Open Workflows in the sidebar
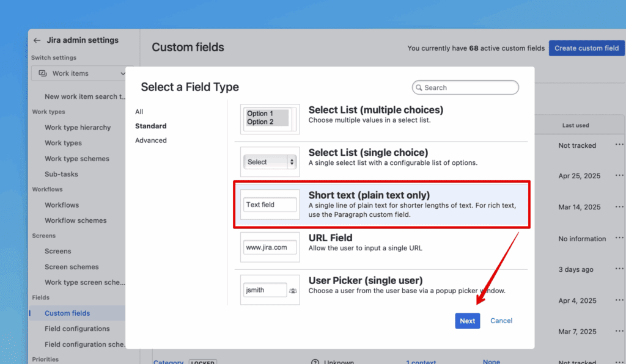This screenshot has height=364, width=626. 62,205
